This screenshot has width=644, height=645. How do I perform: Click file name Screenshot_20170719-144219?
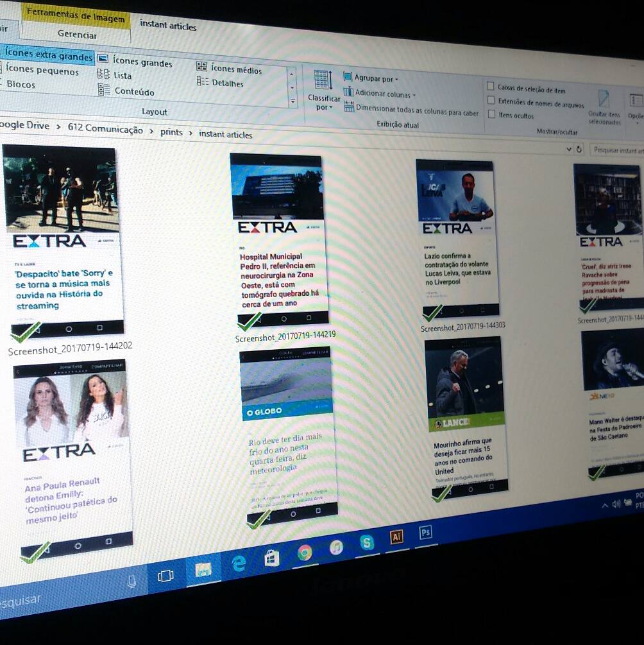pyautogui.click(x=285, y=336)
